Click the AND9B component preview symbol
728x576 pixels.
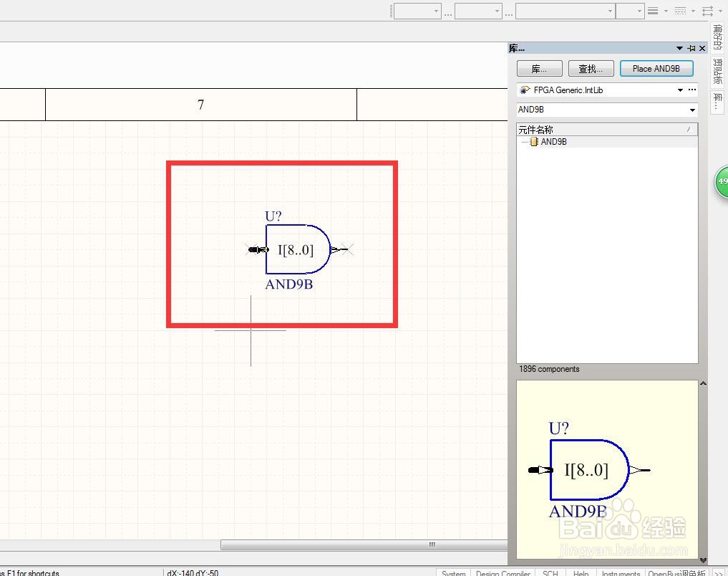(x=589, y=470)
